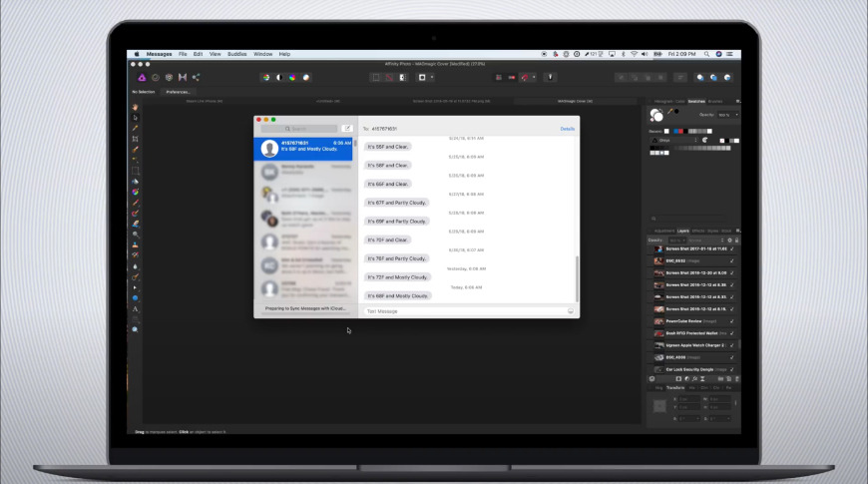Click the Preferences button in context toolbar
The height and width of the screenshot is (484, 868).
[178, 92]
